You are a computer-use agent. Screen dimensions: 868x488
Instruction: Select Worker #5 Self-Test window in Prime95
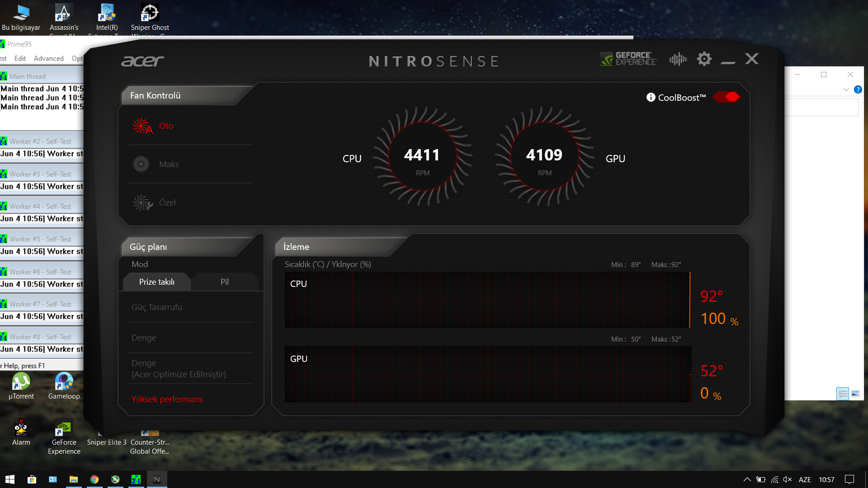(42, 239)
